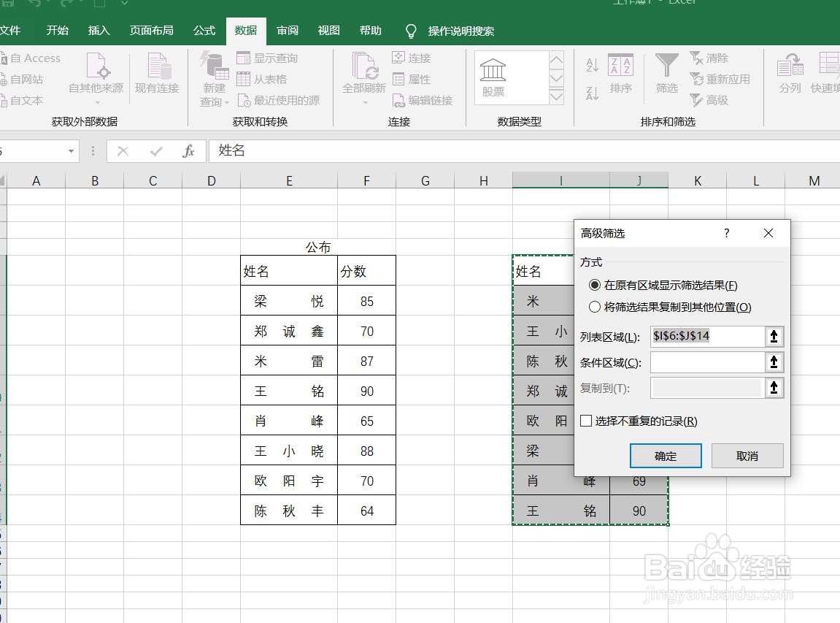
Task: Switch to the Insert (插入) tab
Action: [99, 31]
